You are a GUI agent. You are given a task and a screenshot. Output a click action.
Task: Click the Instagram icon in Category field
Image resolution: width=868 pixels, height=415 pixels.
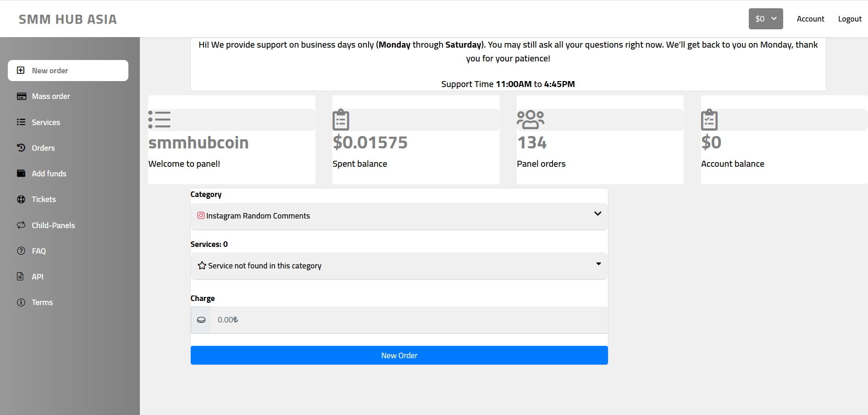click(201, 215)
